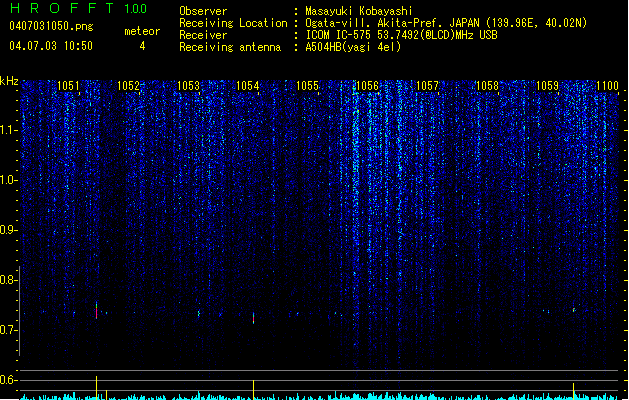Click the Receiving Location label
629x400 pixels.
[233, 23]
